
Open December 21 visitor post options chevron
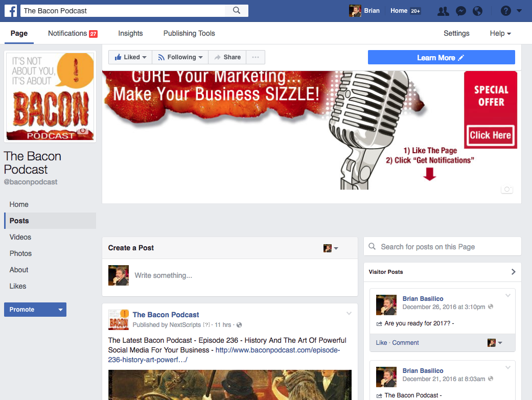coord(508,367)
